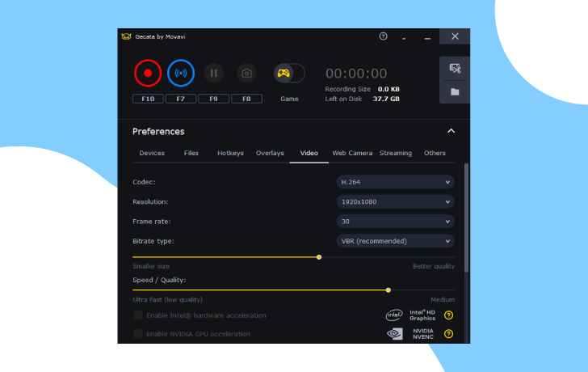This screenshot has height=372, width=588.
Task: Switch to the Devices tab
Action: [152, 153]
